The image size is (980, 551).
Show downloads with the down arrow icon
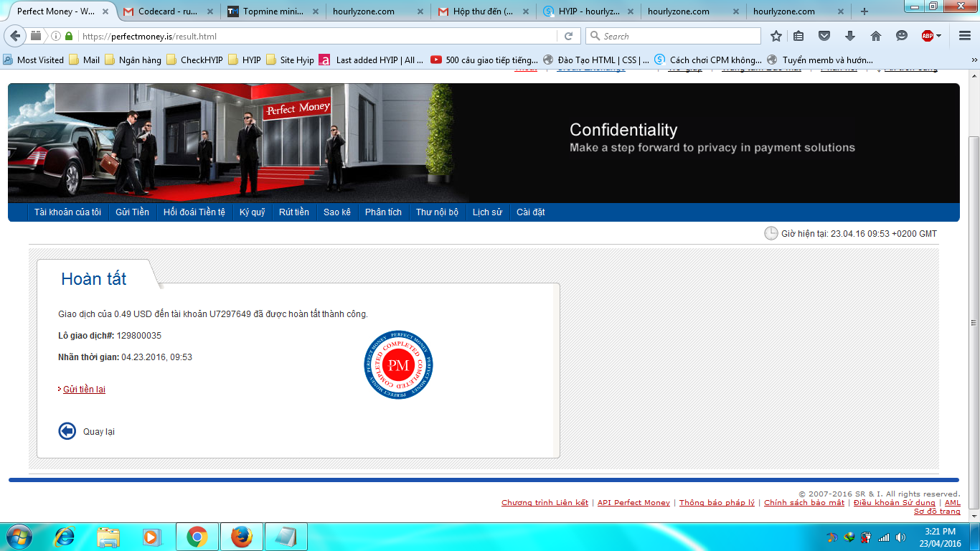[x=850, y=36]
